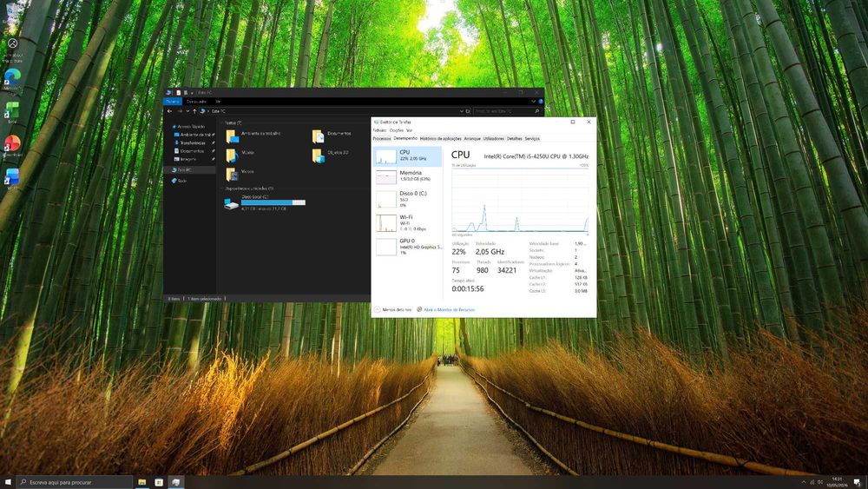Refresh the Este PC view

tap(468, 111)
